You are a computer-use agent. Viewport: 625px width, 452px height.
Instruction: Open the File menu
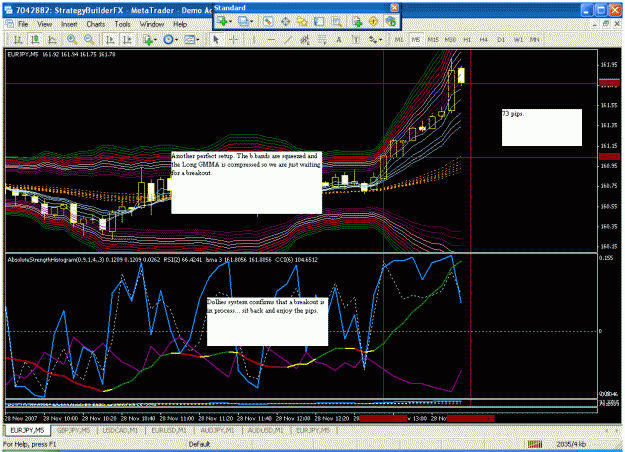(23, 24)
